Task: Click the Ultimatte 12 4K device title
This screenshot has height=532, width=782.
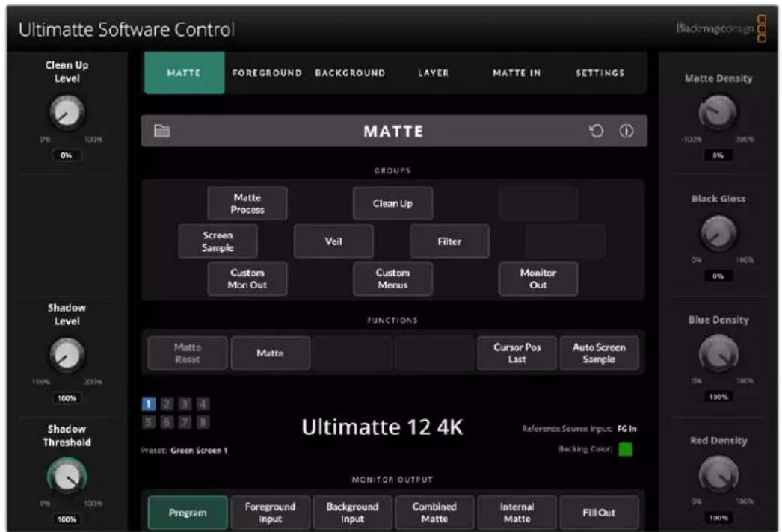Action: click(x=382, y=427)
